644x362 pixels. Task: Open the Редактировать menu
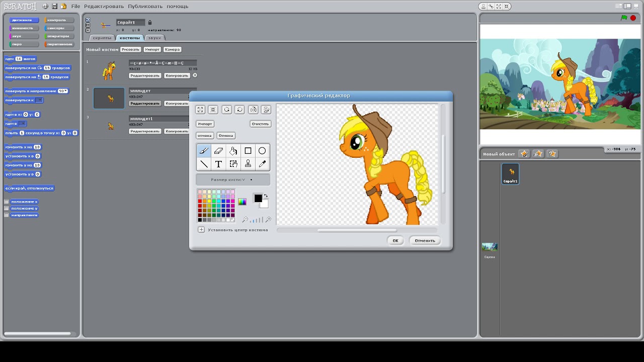pyautogui.click(x=104, y=7)
